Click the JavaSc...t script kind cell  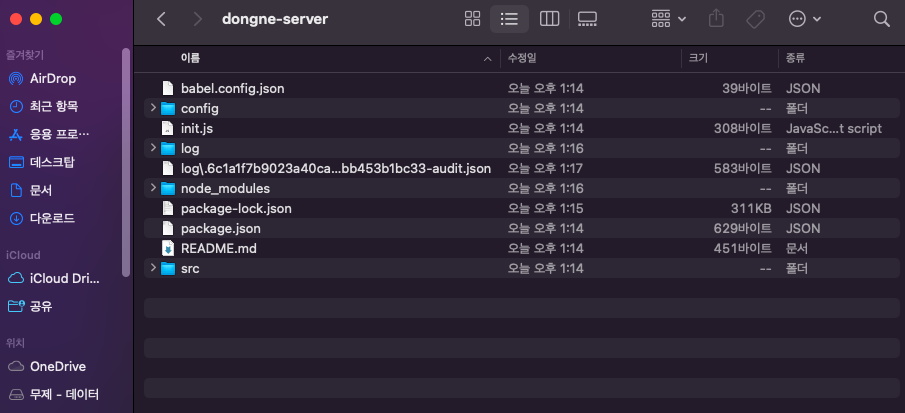[x=833, y=128]
